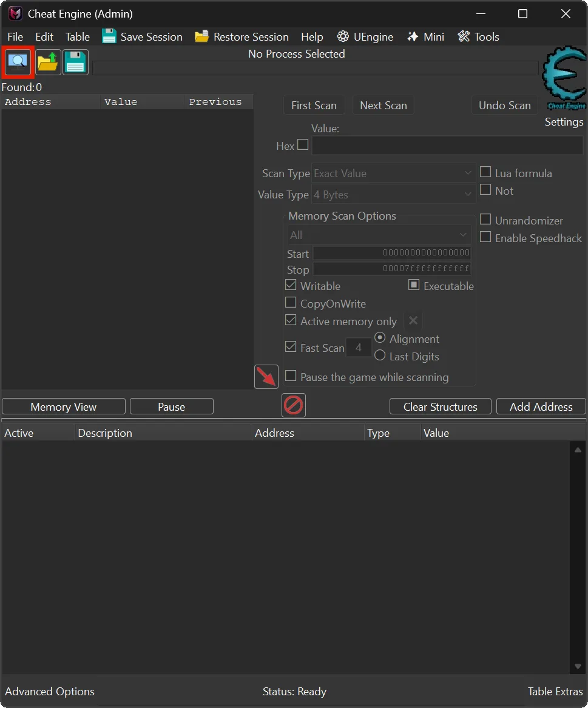
Task: Sort by the found list Address column
Action: 50,102
